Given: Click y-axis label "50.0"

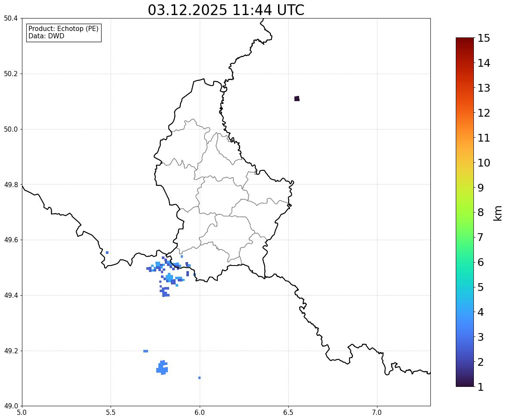Looking at the screenshot, I should [11, 130].
